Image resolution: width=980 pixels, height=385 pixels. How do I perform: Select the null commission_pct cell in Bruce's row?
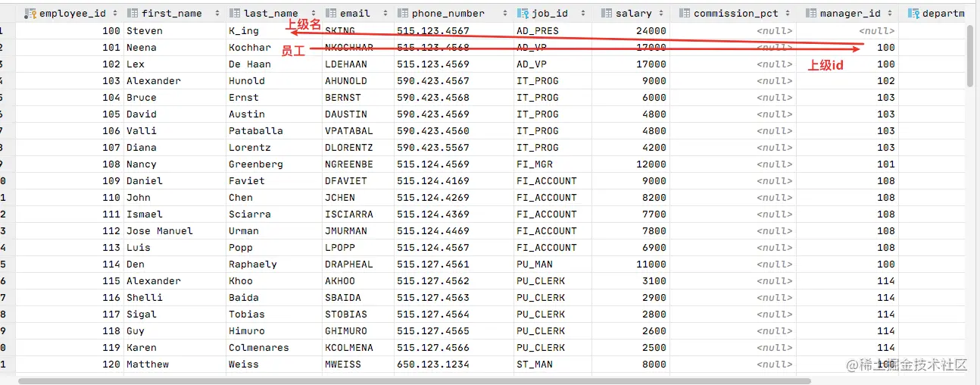point(775,98)
